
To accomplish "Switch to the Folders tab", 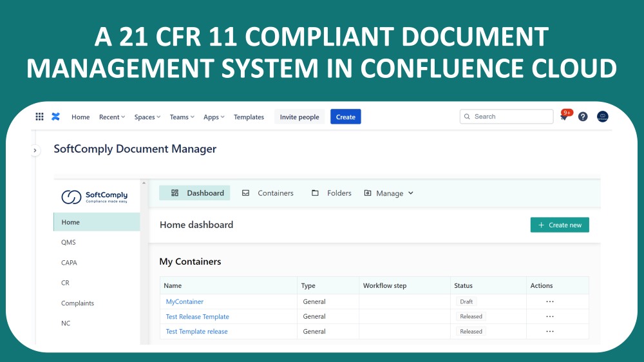I will [x=332, y=193].
